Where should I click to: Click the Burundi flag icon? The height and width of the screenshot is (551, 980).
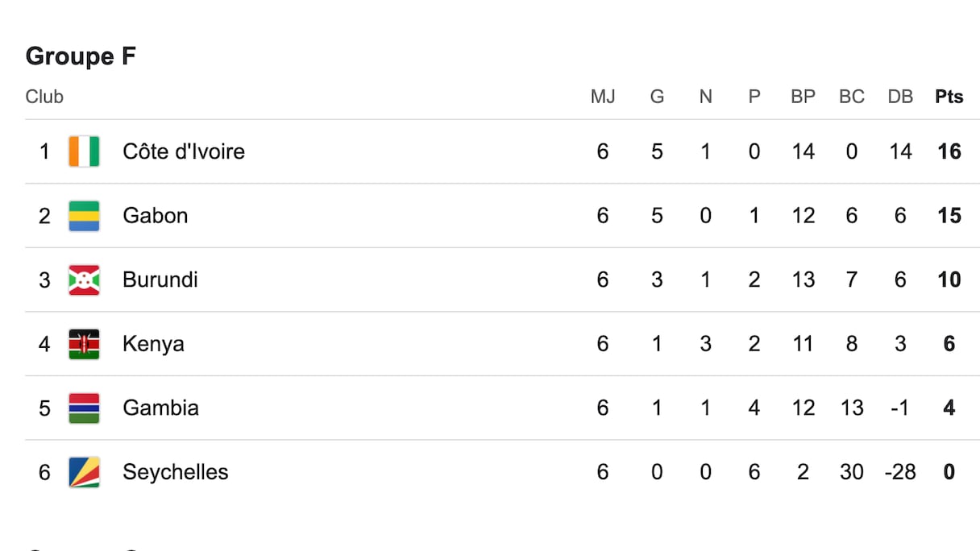point(84,280)
